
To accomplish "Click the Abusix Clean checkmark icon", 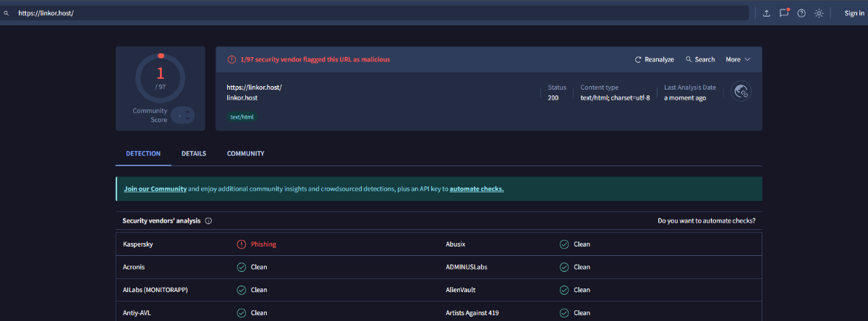I will pos(564,244).
